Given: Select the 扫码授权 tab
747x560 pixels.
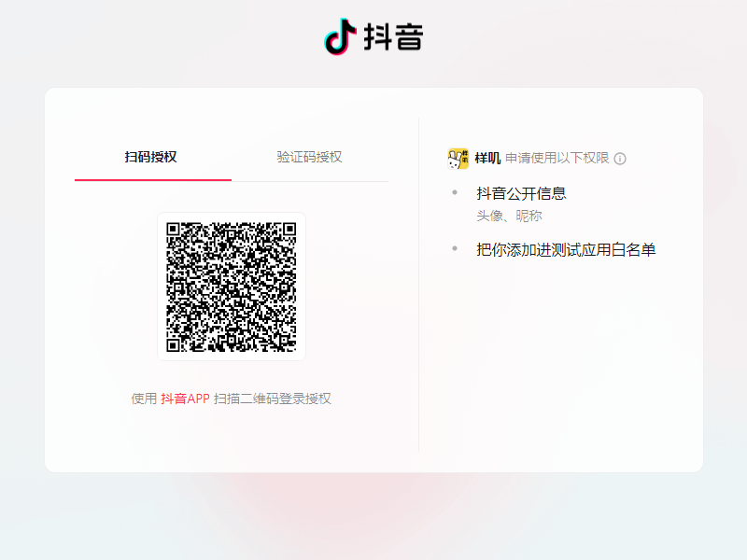Looking at the screenshot, I should click(150, 157).
